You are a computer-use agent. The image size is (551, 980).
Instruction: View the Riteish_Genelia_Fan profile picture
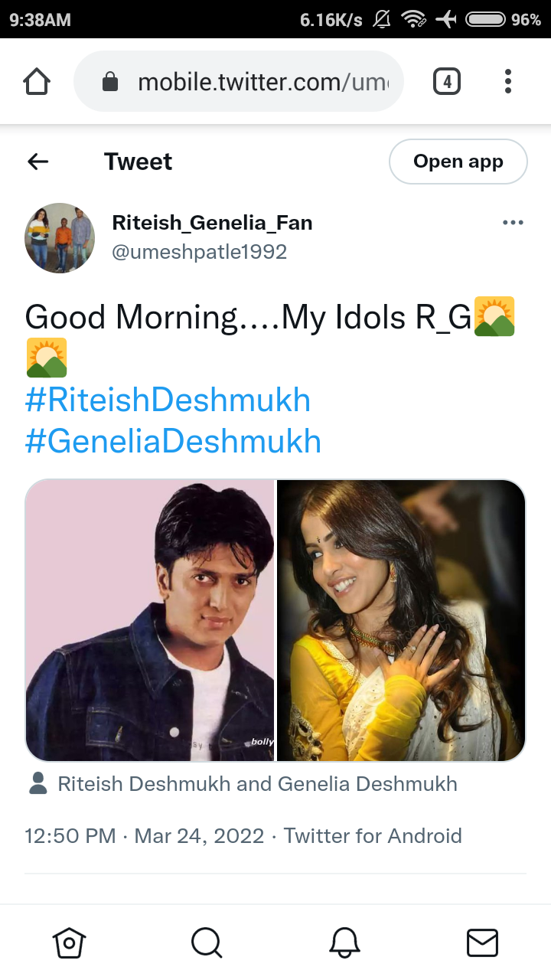tap(60, 238)
